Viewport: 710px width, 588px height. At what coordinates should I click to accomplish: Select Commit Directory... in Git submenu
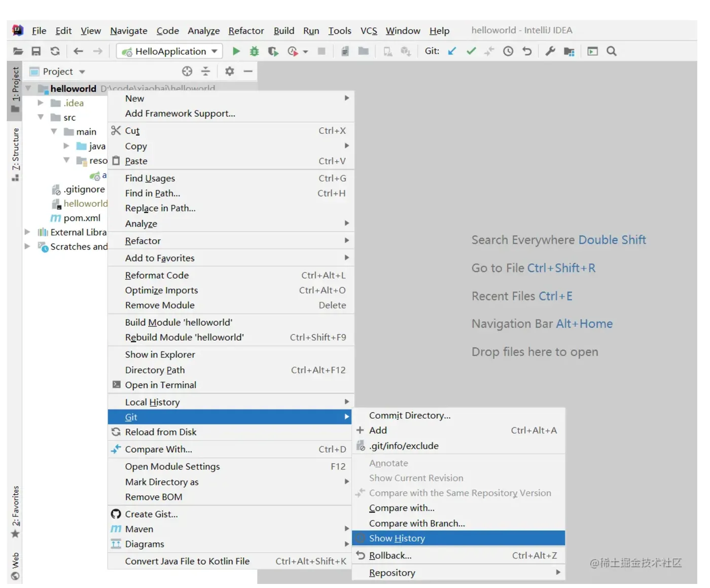pyautogui.click(x=458, y=416)
